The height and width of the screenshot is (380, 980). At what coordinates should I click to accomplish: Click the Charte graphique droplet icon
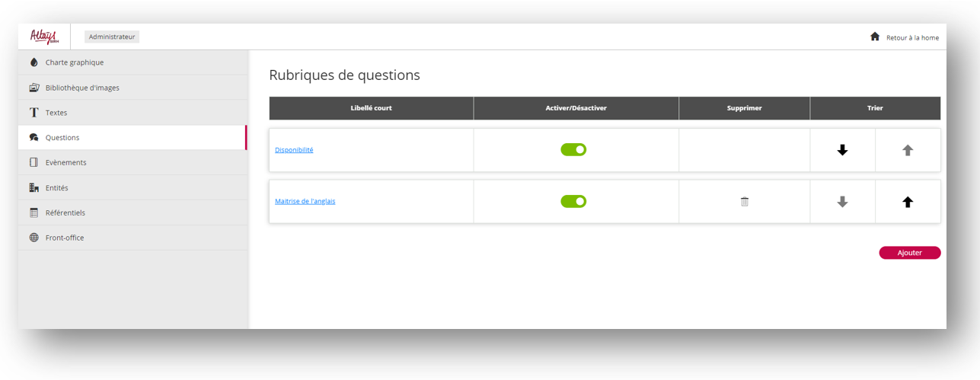pyautogui.click(x=34, y=62)
